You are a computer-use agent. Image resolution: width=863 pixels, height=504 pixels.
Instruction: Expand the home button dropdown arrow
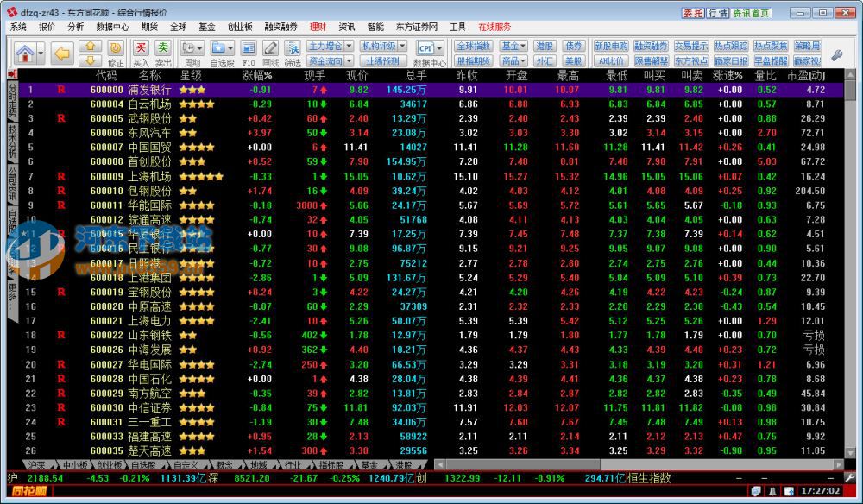[x=41, y=54]
